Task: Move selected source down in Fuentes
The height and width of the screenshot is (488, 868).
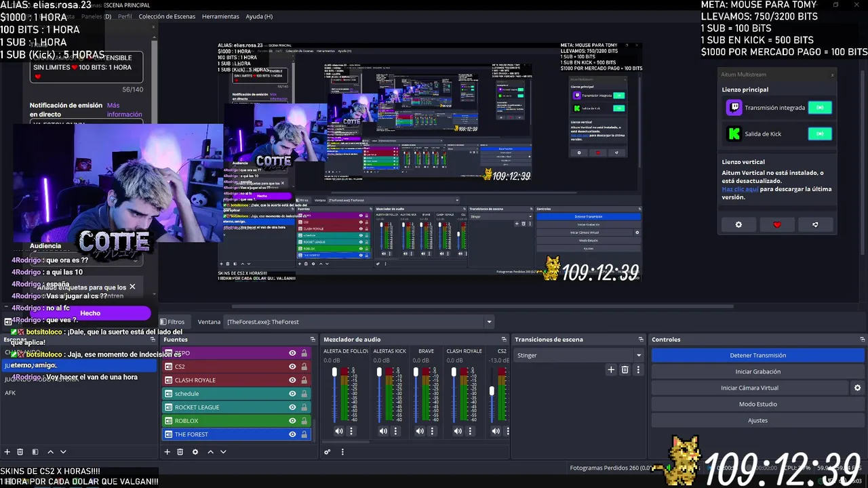Action: [223, 452]
